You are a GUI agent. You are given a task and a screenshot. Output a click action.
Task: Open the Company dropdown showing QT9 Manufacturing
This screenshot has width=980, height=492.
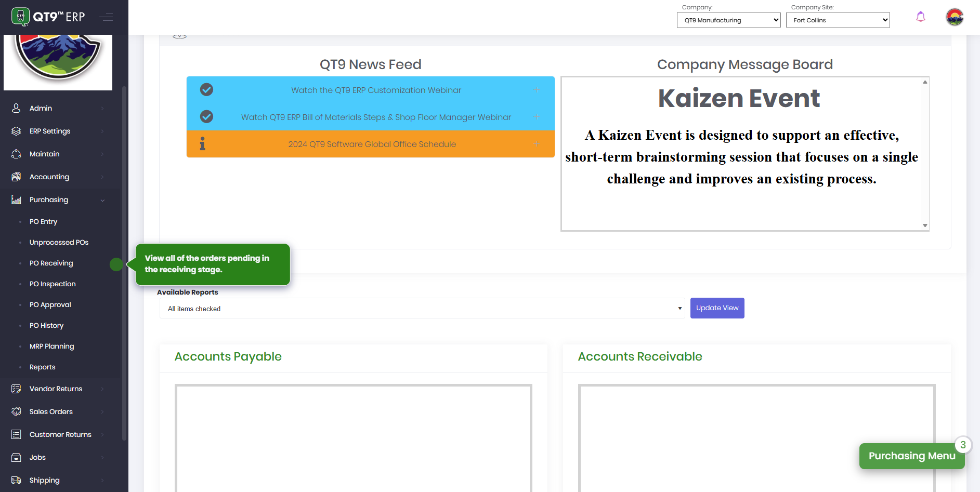click(x=728, y=20)
